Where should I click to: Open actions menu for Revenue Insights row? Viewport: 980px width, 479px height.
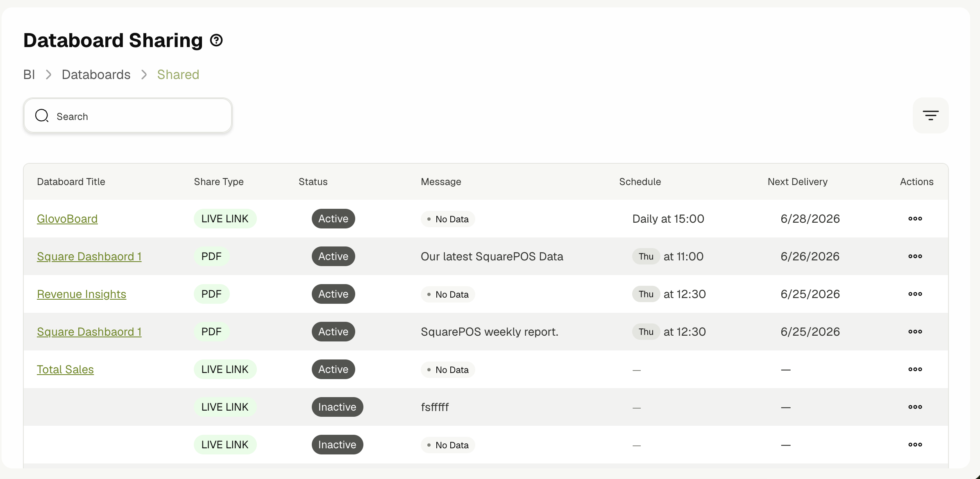(915, 294)
